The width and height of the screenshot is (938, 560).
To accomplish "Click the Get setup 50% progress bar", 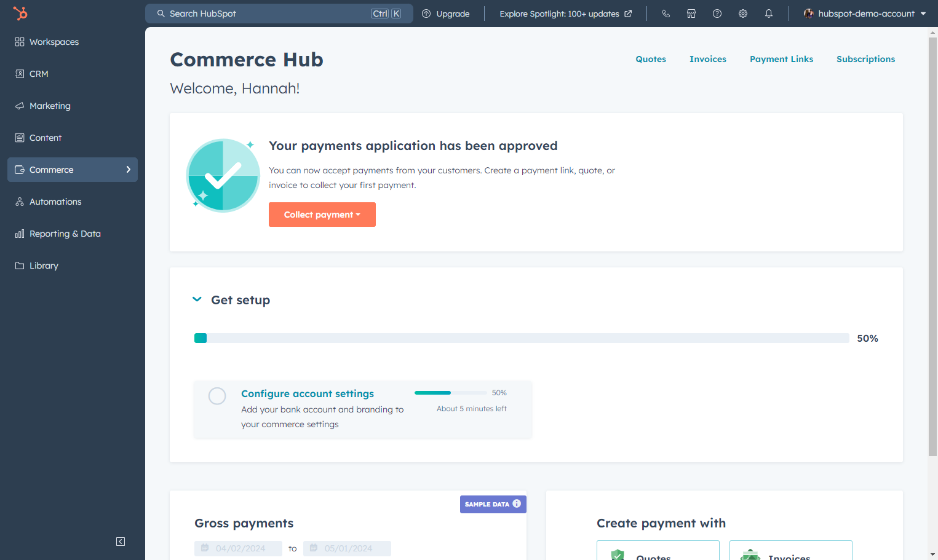I will coord(522,338).
